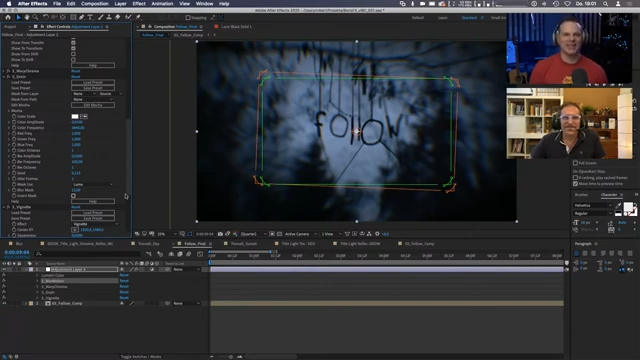Open the Mask Use Luma dropdown

[93, 184]
